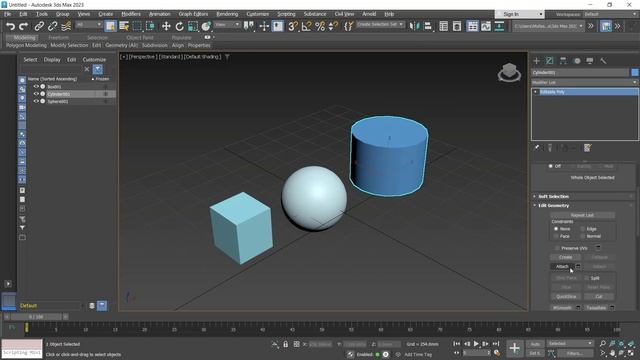Viewport: 640px width, 360px height.
Task: Click the Cylinder001 object color swatch
Action: (635, 72)
